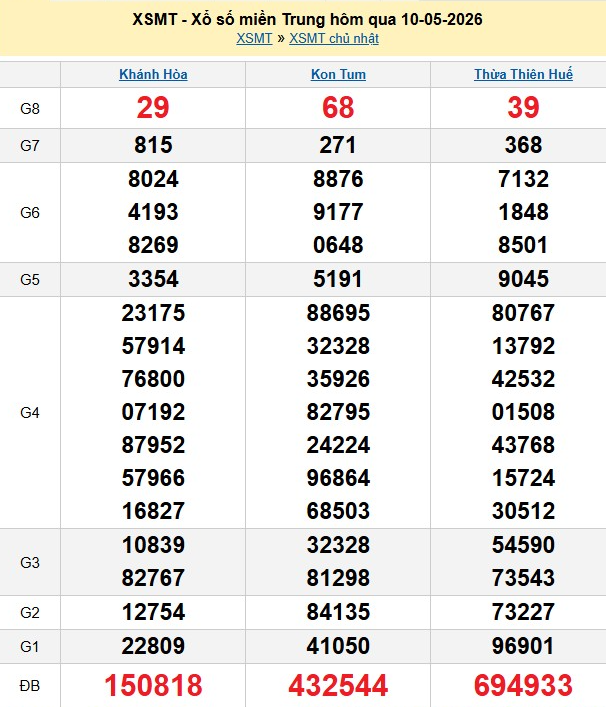
Task: Click G6 number 8501
Action: click(523, 245)
